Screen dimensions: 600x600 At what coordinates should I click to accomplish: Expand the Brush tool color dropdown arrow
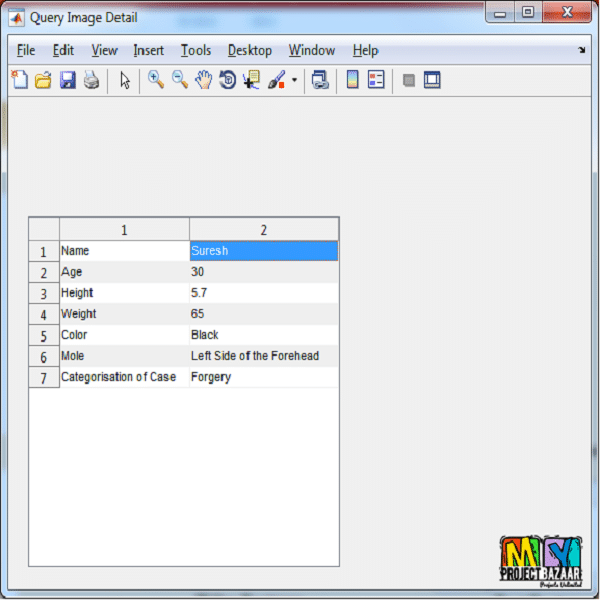tap(294, 82)
